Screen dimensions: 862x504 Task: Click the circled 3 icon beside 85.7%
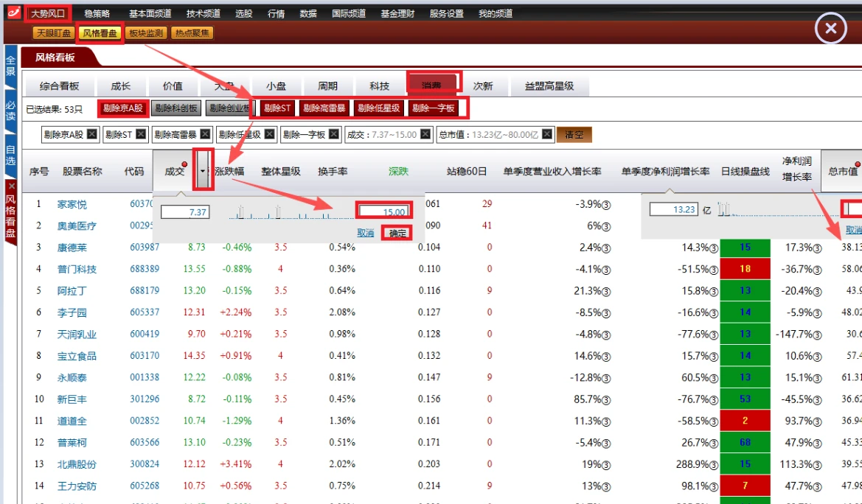coord(606,400)
